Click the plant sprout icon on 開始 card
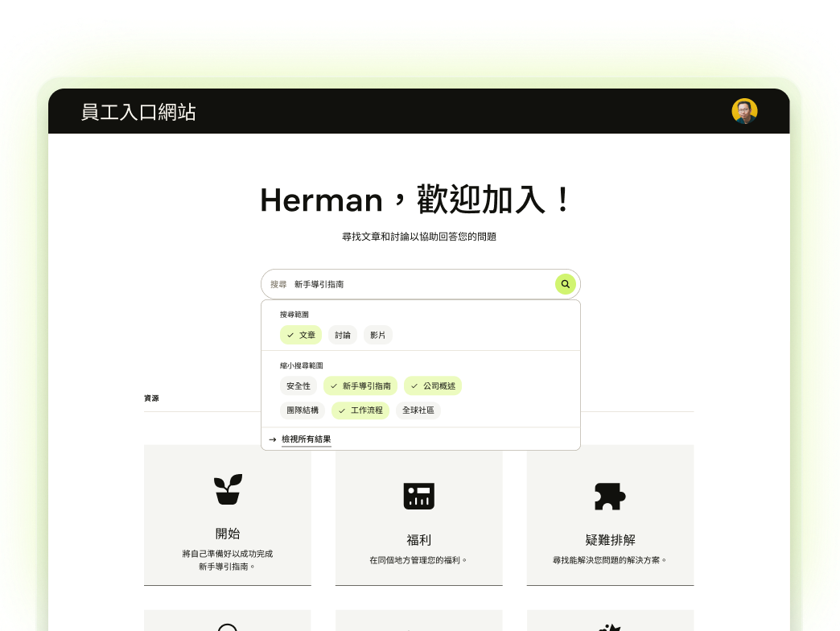 pos(227,489)
